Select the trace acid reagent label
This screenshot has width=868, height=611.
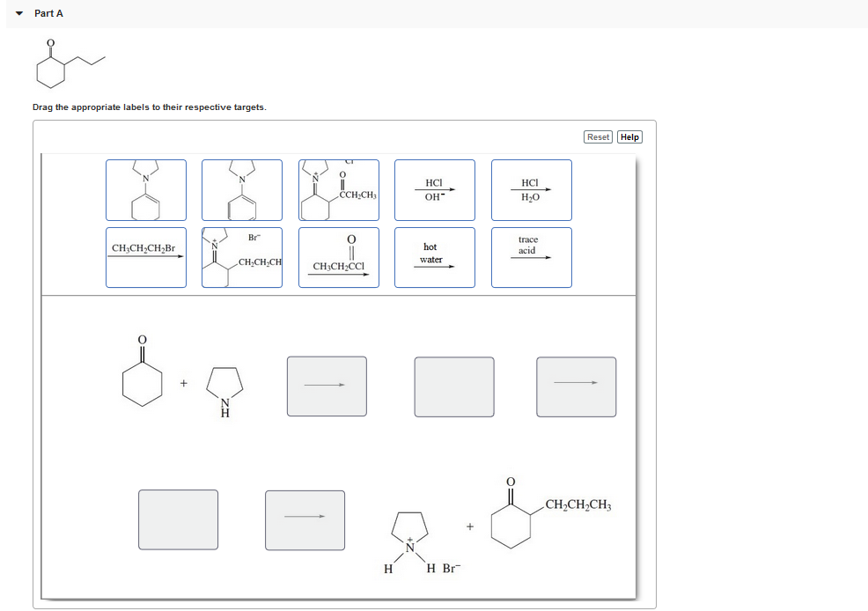531,256
